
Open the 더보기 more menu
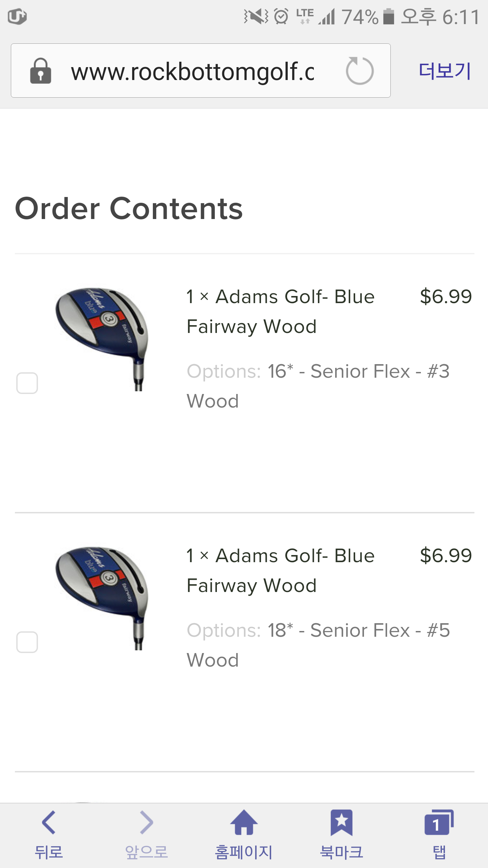pyautogui.click(x=445, y=71)
